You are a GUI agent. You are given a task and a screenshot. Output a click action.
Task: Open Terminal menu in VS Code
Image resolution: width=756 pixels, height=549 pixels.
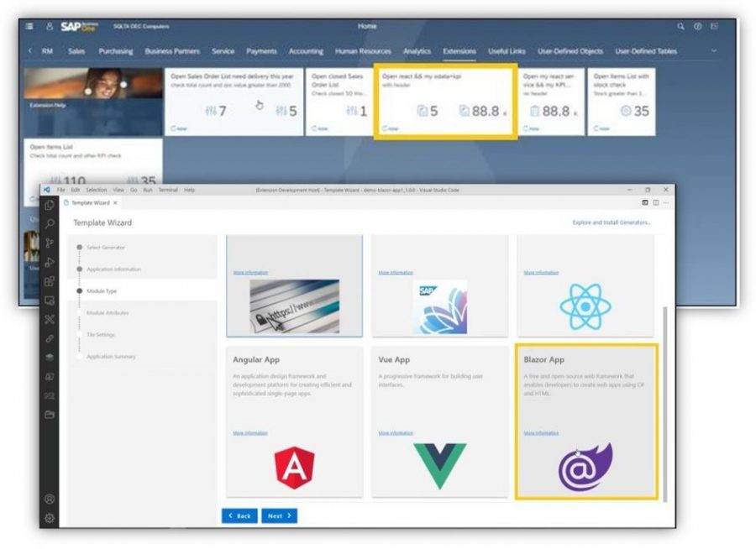point(168,190)
